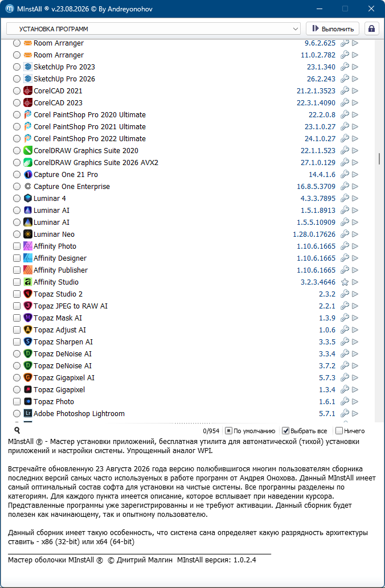
Task: Click the version 1.28.0.17626 text
Action: (x=314, y=235)
